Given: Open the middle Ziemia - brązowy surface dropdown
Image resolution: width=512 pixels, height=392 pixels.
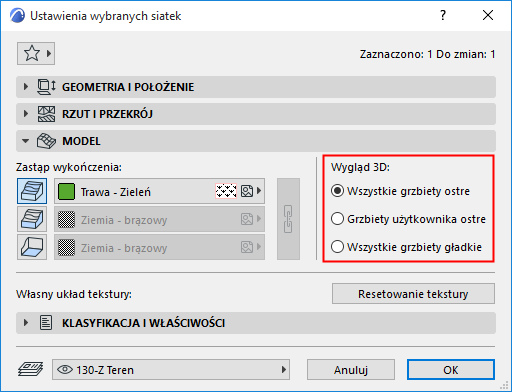Looking at the screenshot, I should click(x=159, y=219).
